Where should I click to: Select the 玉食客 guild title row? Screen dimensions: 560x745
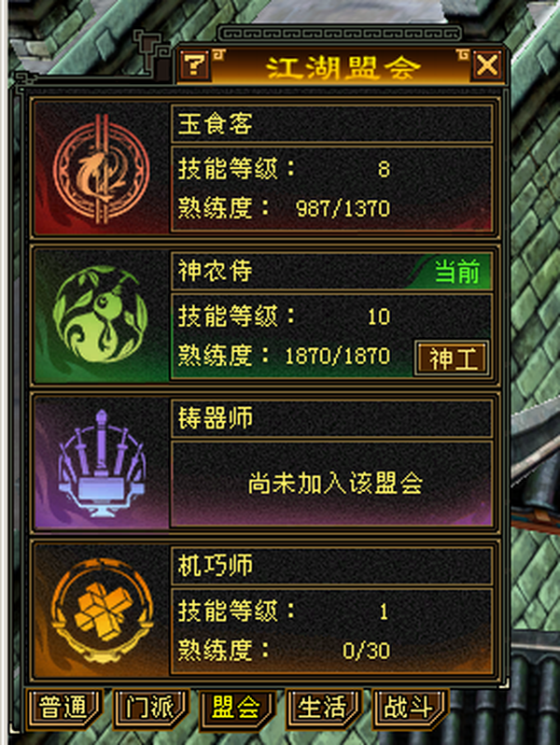coord(331,123)
